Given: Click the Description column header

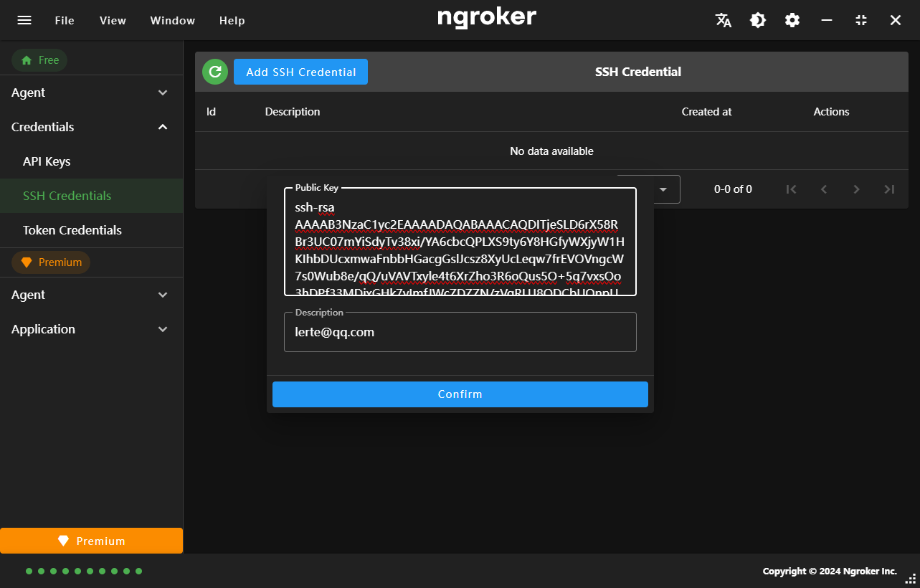Looking at the screenshot, I should coord(293,112).
